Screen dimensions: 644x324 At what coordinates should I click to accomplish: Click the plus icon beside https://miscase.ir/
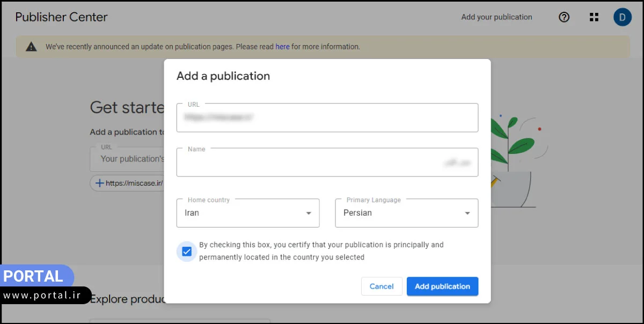tap(99, 183)
